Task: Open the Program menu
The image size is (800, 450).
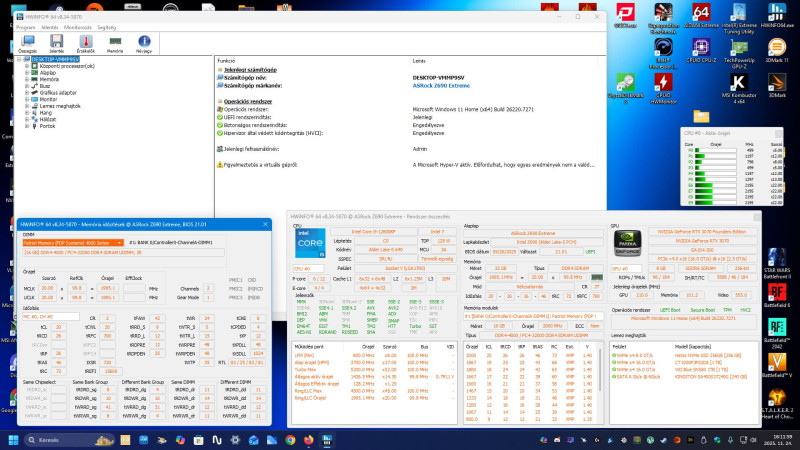Action: pyautogui.click(x=26, y=28)
